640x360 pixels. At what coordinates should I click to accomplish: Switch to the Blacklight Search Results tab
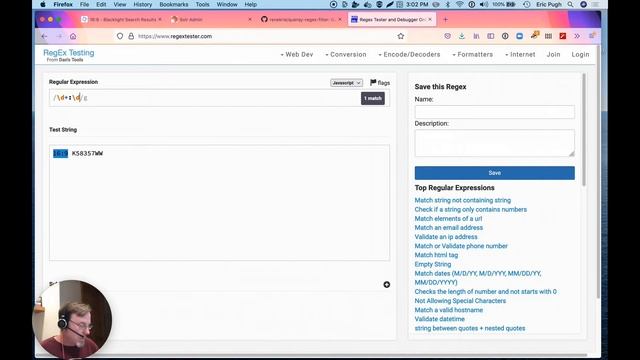pos(122,19)
